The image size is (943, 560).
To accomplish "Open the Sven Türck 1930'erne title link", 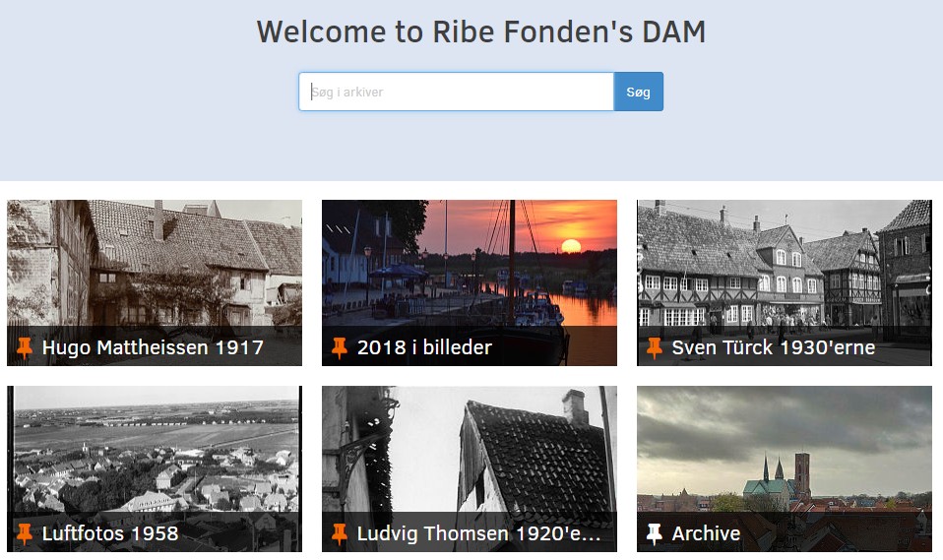I will tap(774, 347).
